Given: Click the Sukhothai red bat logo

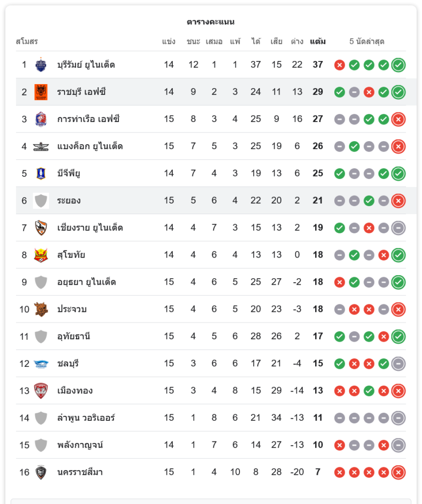Looking at the screenshot, I should pos(41,255).
